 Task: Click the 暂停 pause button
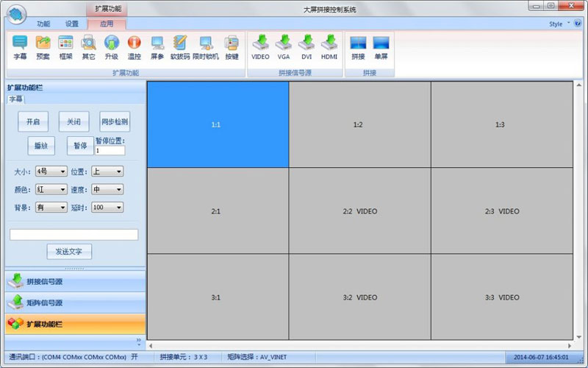[x=80, y=146]
